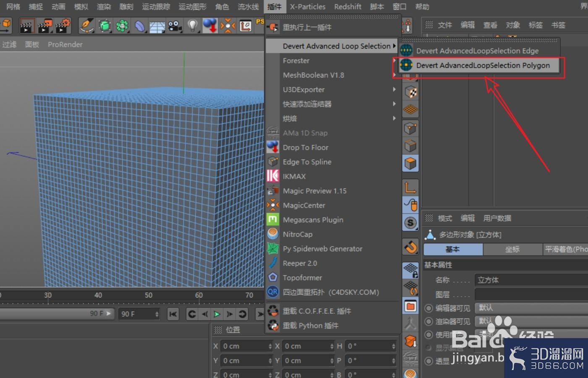
Task: Choose Edge To Spline plugin entry
Action: pos(332,162)
